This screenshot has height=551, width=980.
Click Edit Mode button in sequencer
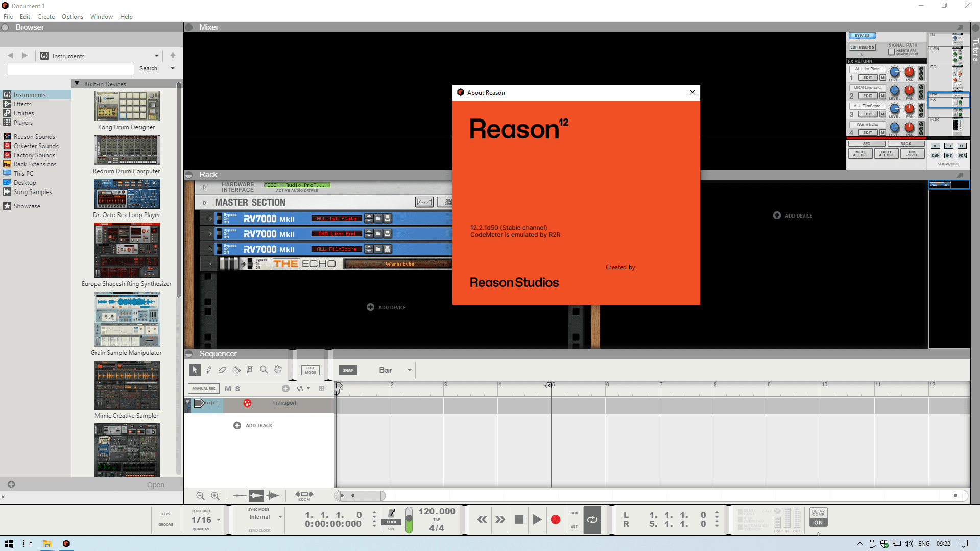[x=310, y=370]
